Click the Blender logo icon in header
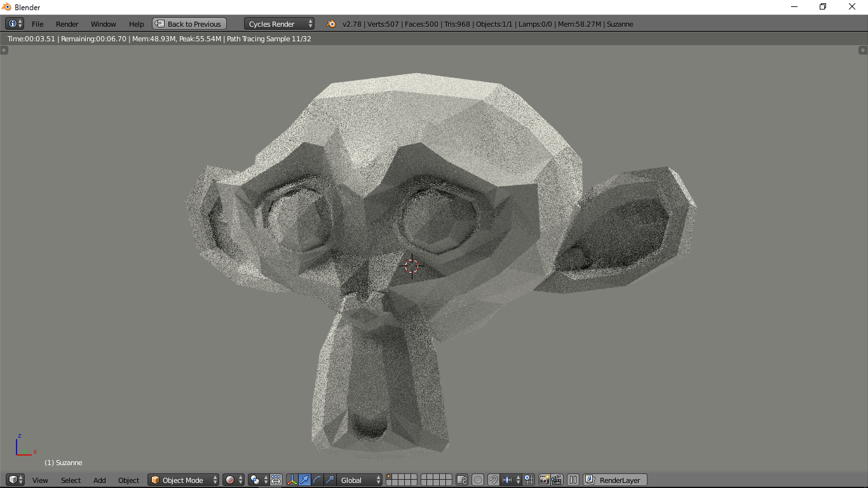Image resolution: width=868 pixels, height=488 pixels. 331,24
